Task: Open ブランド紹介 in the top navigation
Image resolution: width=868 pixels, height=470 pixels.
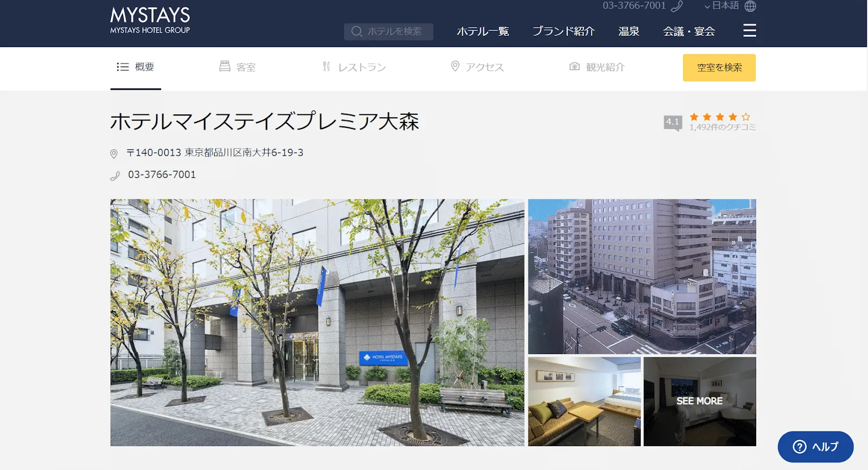Action: [564, 31]
